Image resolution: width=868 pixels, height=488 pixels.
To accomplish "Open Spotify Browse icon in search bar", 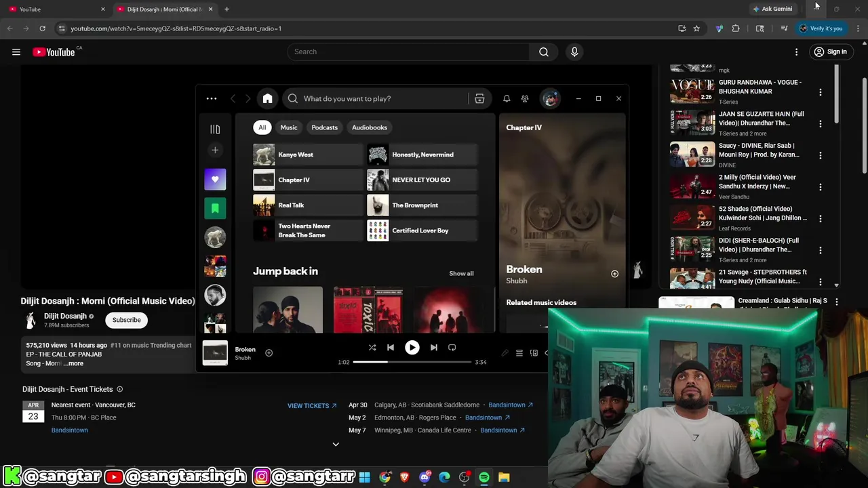I will 479,99.
